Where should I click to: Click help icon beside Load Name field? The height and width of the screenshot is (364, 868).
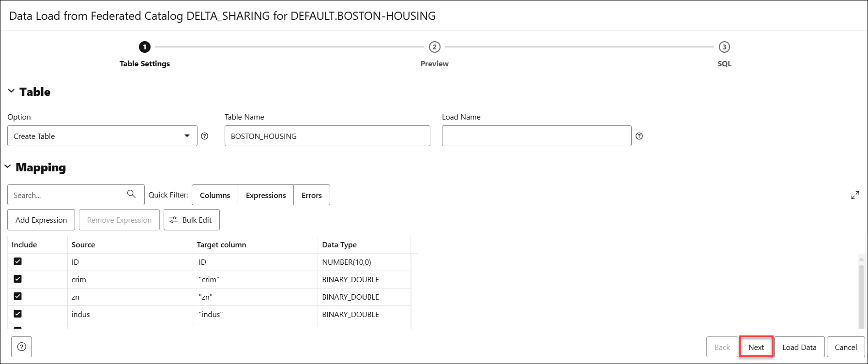[639, 136]
